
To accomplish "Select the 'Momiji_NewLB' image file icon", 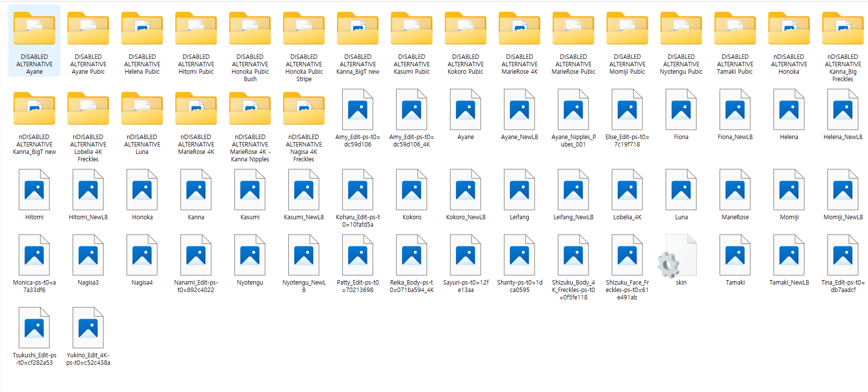I will pyautogui.click(x=843, y=190).
